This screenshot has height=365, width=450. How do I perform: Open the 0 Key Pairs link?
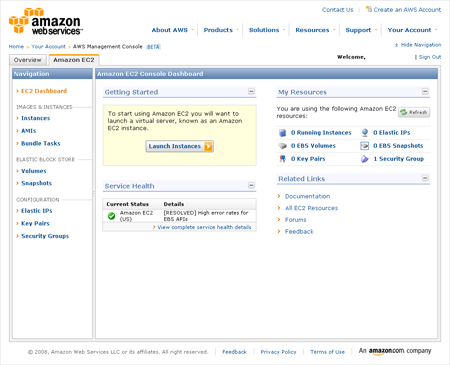(x=308, y=159)
